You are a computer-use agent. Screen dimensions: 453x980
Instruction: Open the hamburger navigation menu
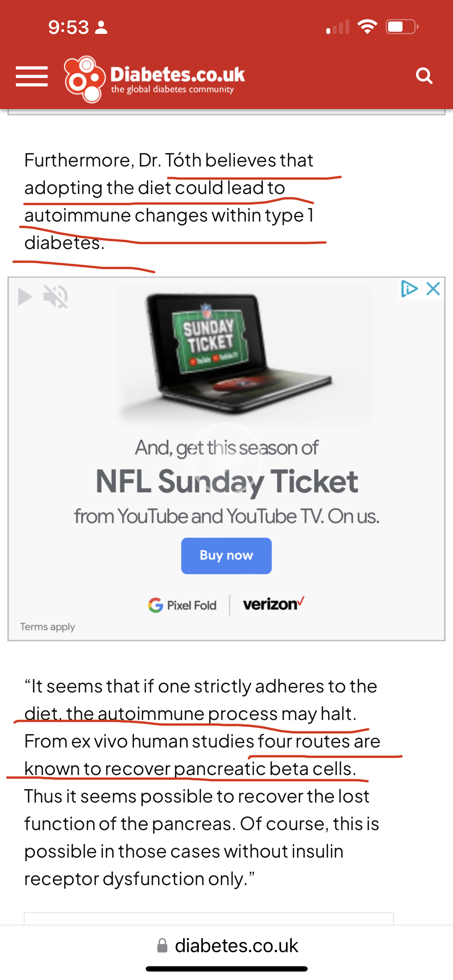pos(31,76)
